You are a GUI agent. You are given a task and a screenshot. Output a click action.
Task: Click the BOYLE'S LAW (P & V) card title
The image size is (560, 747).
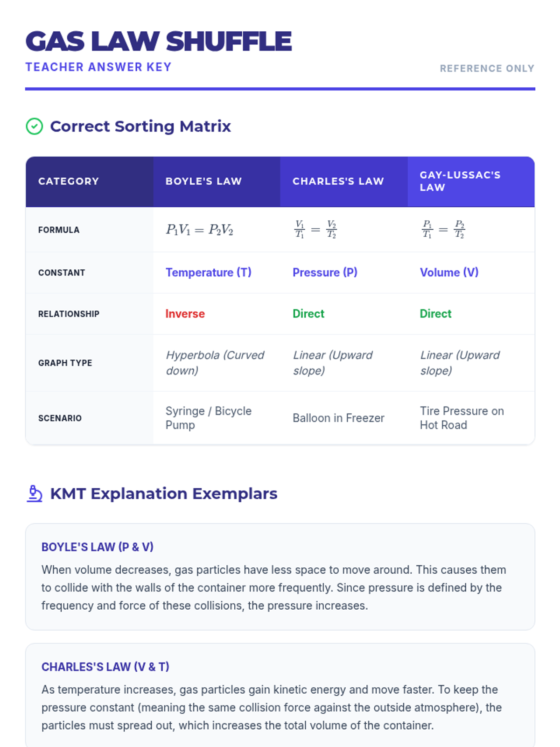pos(98,547)
